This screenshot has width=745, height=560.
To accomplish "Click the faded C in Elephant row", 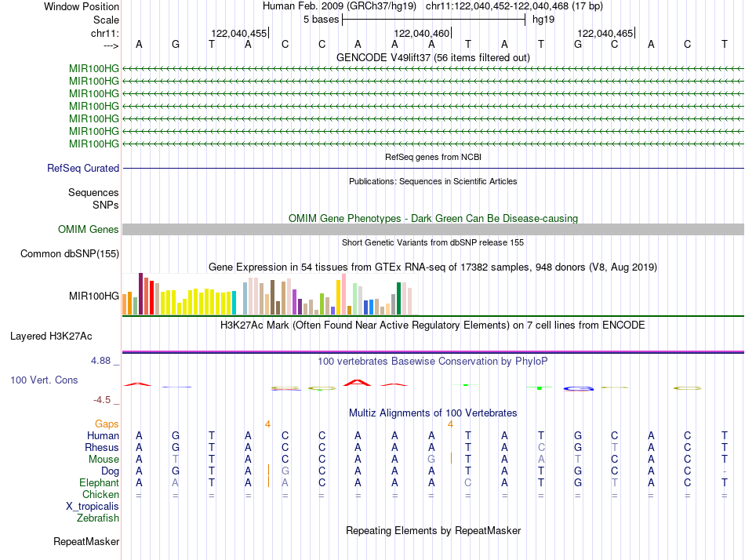I will pos(468,483).
